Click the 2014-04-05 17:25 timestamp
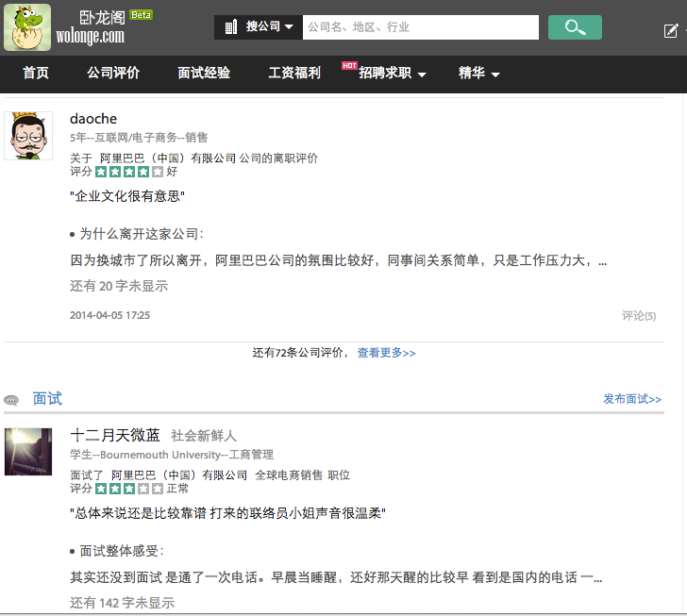This screenshot has height=616, width=687. (109, 315)
